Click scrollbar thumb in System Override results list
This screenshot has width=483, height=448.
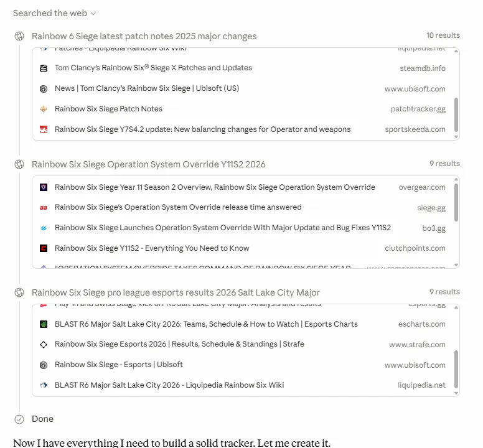(x=456, y=202)
